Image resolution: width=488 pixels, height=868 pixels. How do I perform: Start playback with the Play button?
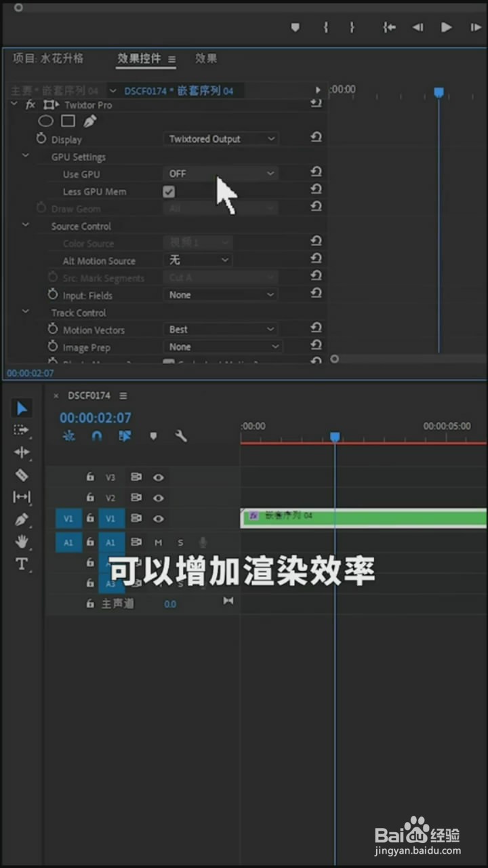[x=446, y=27]
